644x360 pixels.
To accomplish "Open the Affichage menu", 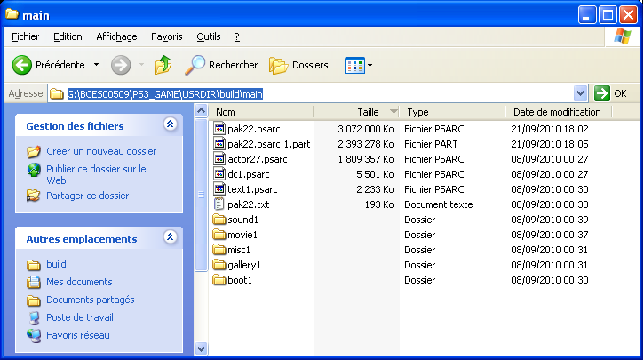I will [x=116, y=36].
